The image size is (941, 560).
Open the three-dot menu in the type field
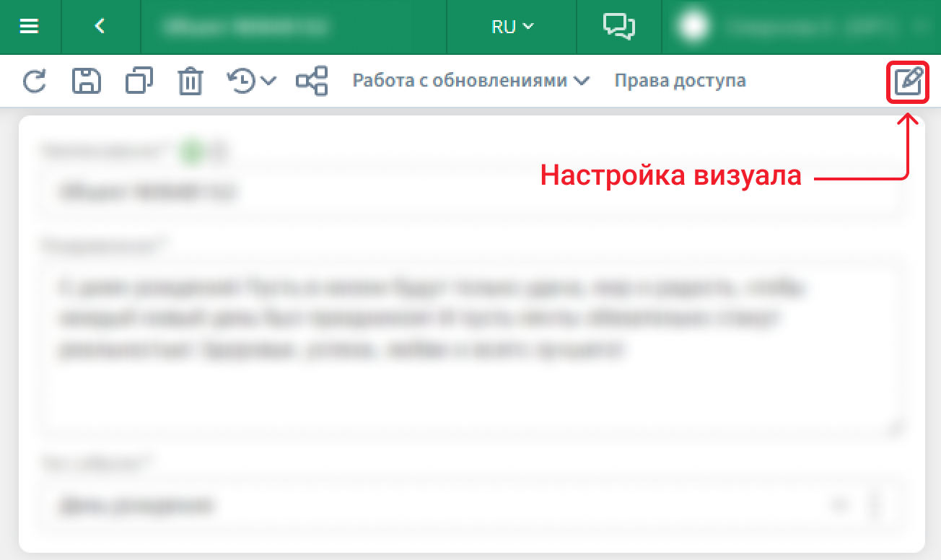pyautogui.click(x=875, y=505)
